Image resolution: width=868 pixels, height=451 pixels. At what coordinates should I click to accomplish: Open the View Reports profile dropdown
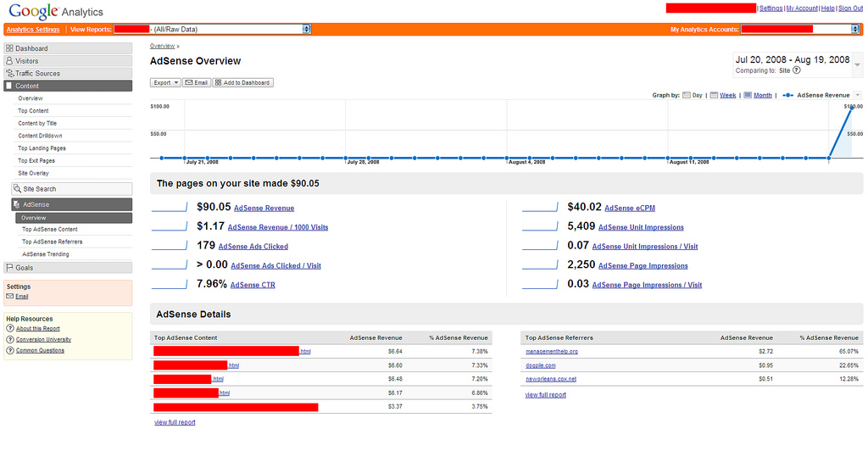tap(307, 30)
